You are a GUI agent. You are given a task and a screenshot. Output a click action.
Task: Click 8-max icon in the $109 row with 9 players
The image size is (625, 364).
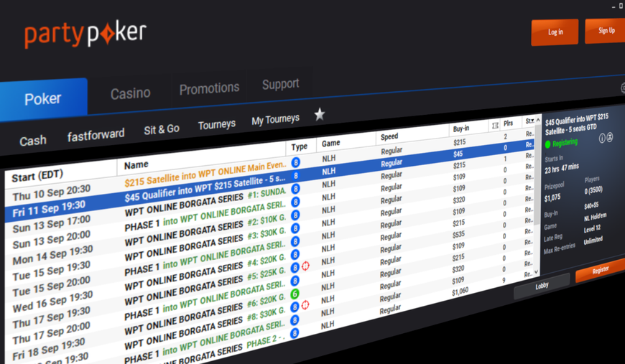[x=295, y=320]
